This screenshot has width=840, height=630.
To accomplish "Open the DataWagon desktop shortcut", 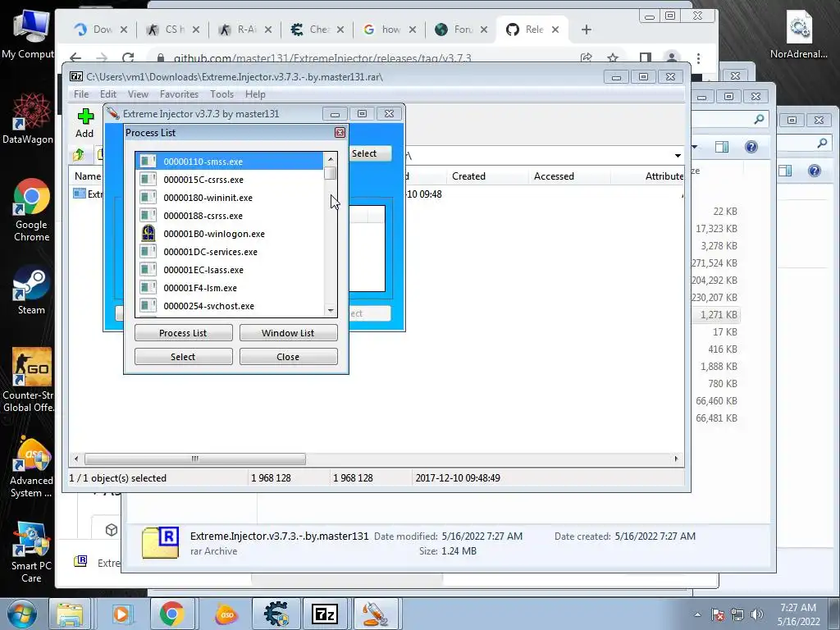I will [28, 120].
